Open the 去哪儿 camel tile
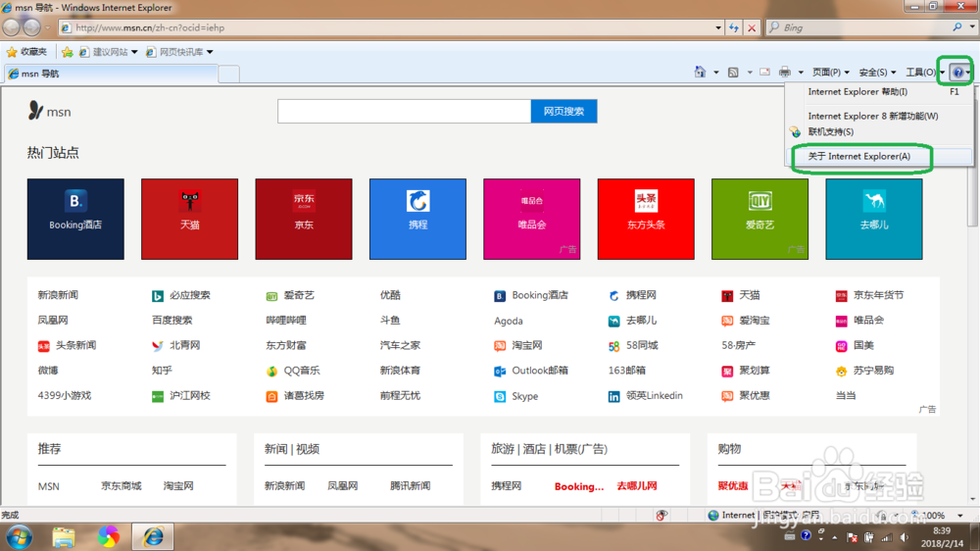Screen dimensions: 980x551 tap(874, 219)
